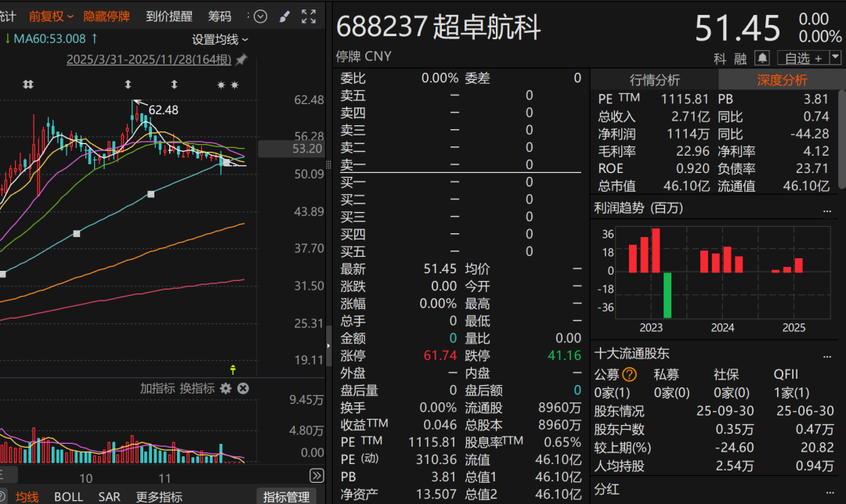846x504 pixels.
Task: Click the 人均持股 value 2.54万
Action: click(x=734, y=466)
